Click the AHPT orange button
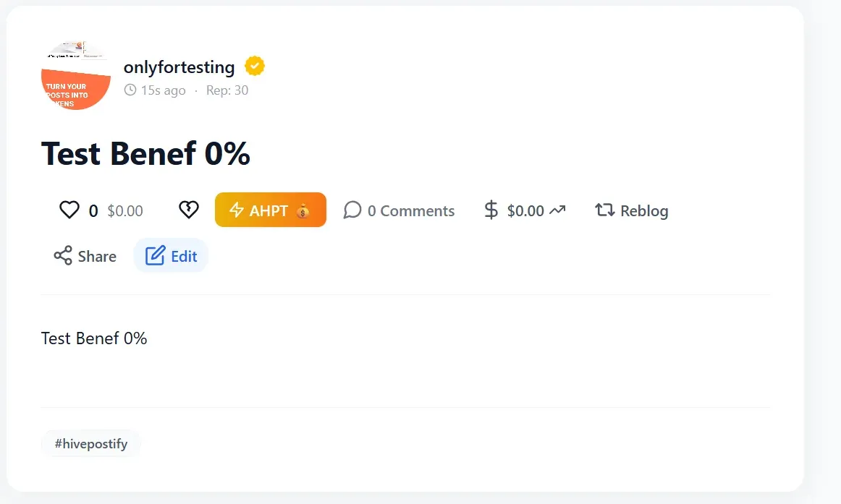Image resolution: width=841 pixels, height=504 pixels. pos(271,210)
